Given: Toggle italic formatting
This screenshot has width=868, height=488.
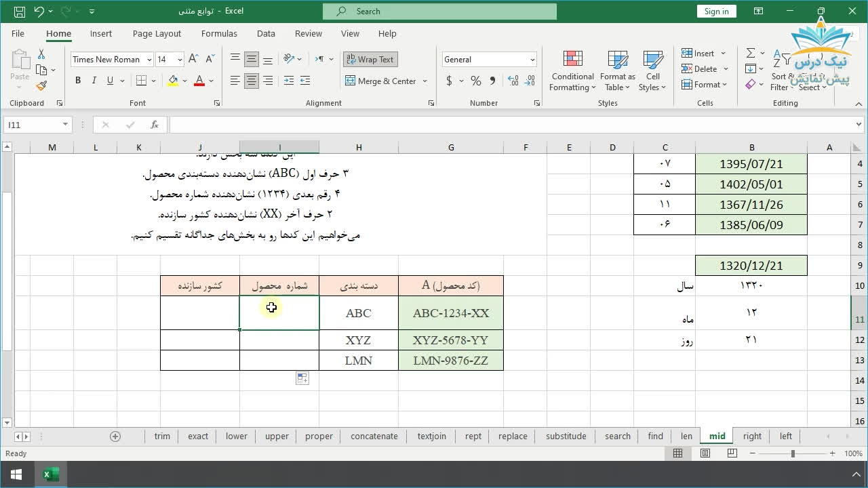Looking at the screenshot, I should coord(94,81).
